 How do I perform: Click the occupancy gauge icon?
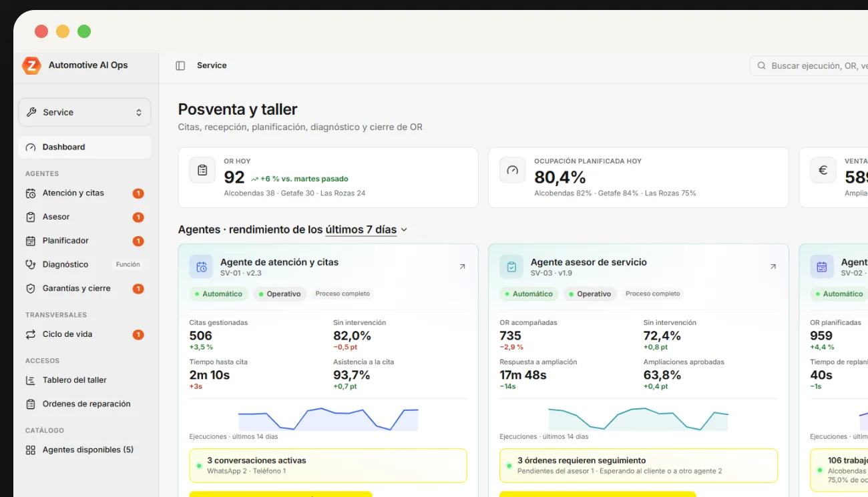[x=513, y=170]
